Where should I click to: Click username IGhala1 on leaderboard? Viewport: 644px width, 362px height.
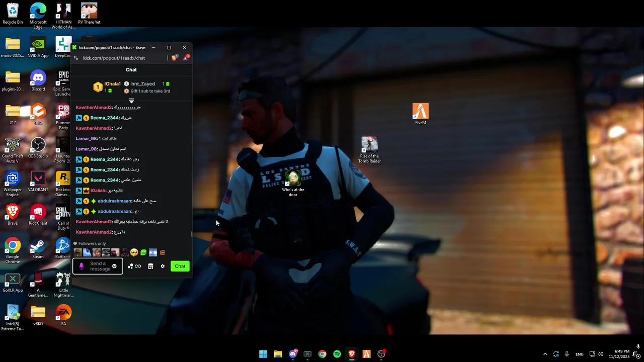pyautogui.click(x=112, y=84)
